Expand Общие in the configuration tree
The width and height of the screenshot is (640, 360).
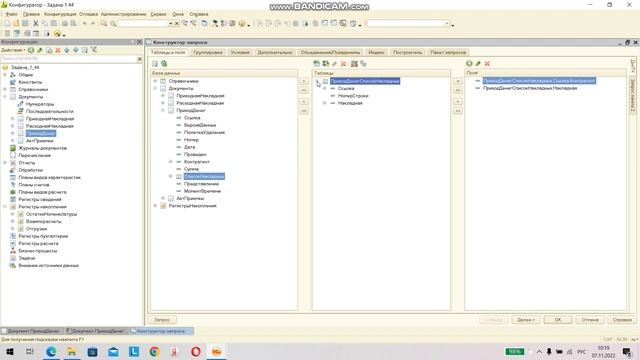pyautogui.click(x=5, y=75)
